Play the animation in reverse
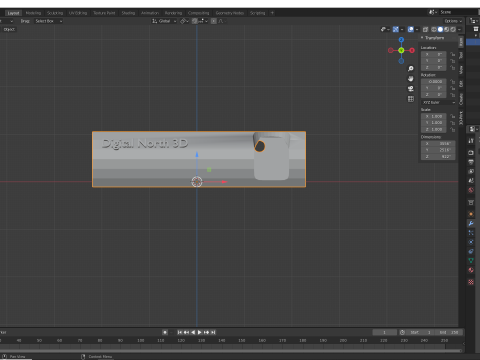 (x=193, y=332)
